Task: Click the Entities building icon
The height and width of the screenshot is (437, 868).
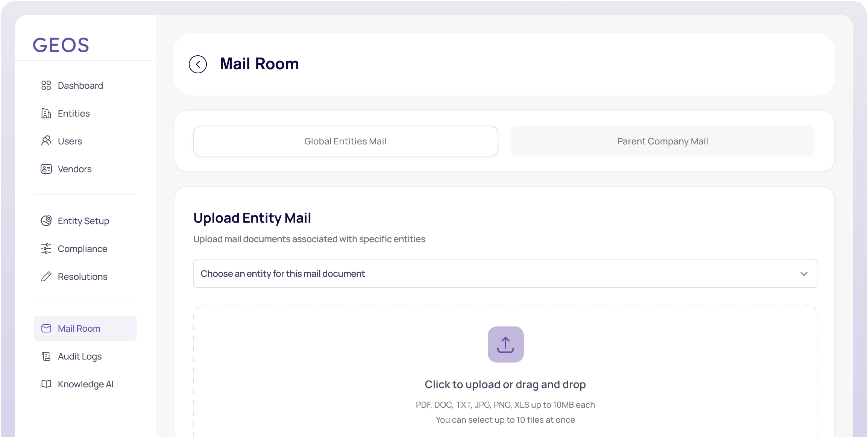Action: 46,114
